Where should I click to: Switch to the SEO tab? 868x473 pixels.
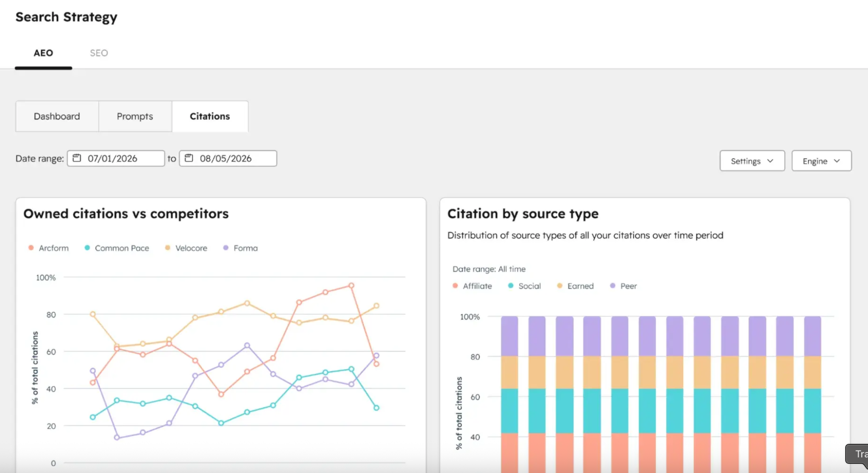(99, 53)
